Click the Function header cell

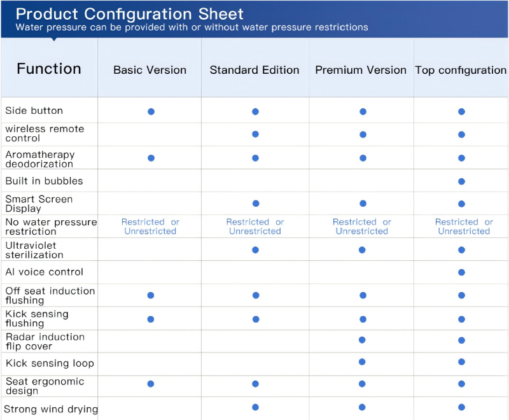pyautogui.click(x=49, y=69)
